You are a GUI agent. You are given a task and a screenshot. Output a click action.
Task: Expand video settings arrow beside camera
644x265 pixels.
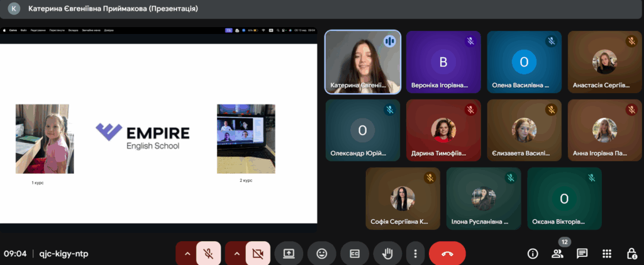click(x=236, y=253)
